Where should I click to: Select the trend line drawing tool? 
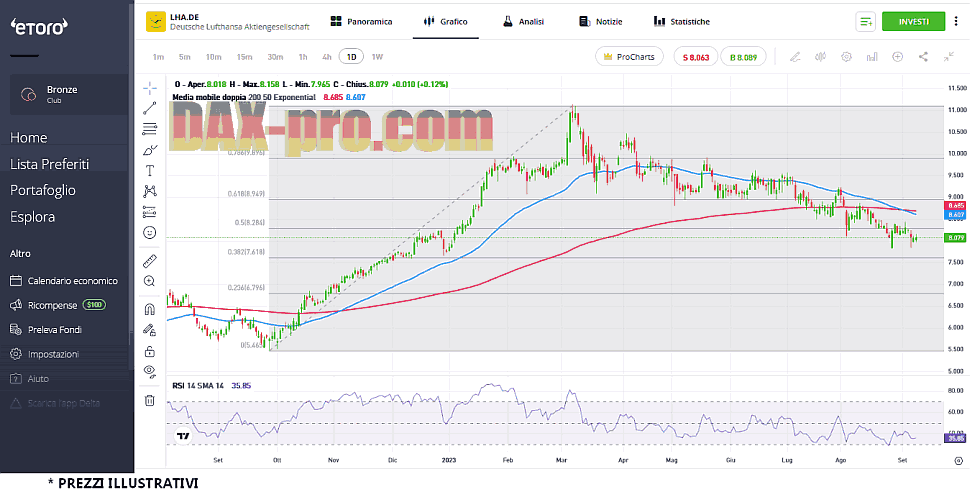point(149,108)
